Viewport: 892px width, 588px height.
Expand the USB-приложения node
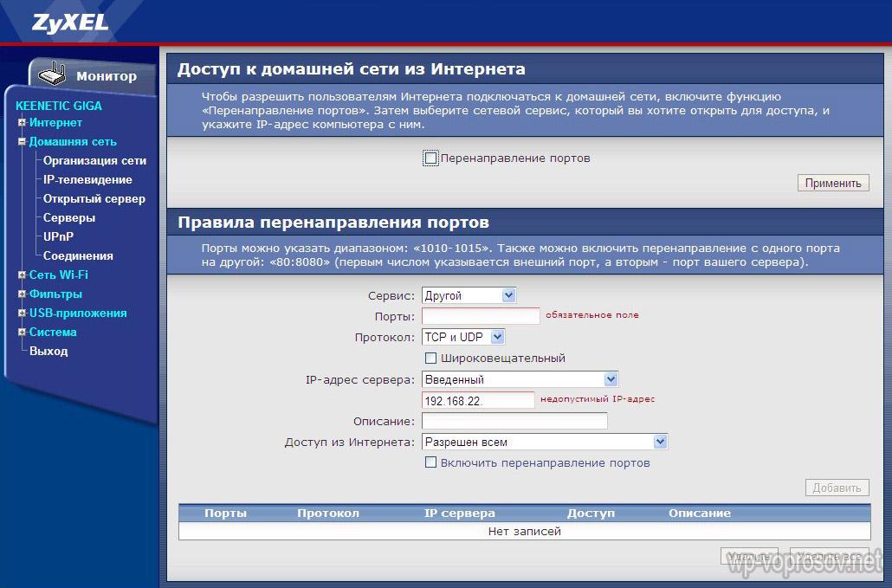[x=22, y=313]
